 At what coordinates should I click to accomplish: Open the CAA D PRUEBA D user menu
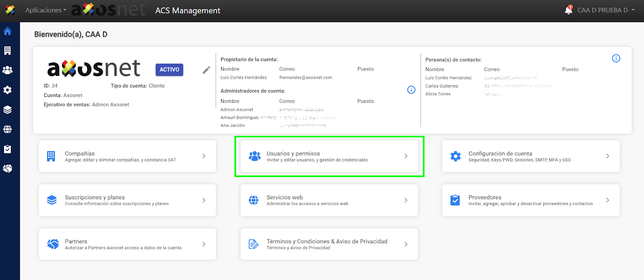pyautogui.click(x=605, y=10)
